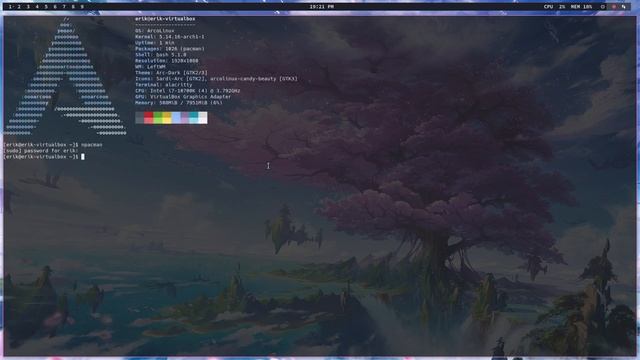Click the Packages (pacman) line
The image size is (640, 360).
click(170, 49)
